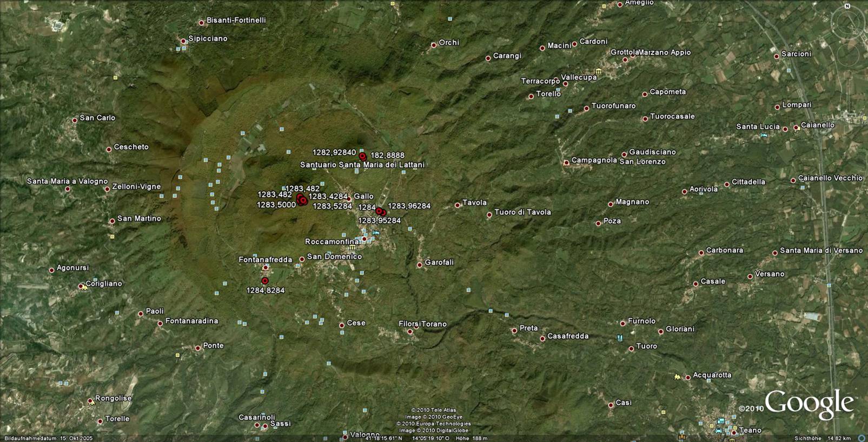Click the museum icon near Vallecupa
This screenshot has width=868, height=442.
click(x=598, y=71)
